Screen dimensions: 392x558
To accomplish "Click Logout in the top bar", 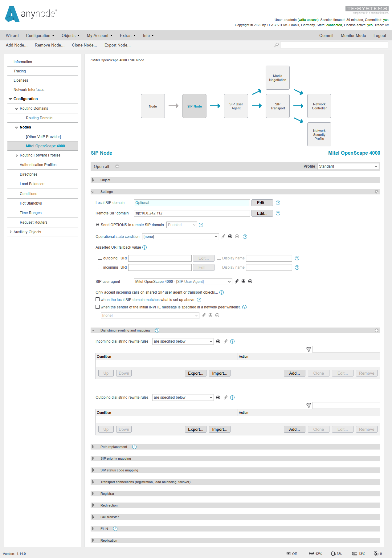I will pyautogui.click(x=380, y=36).
